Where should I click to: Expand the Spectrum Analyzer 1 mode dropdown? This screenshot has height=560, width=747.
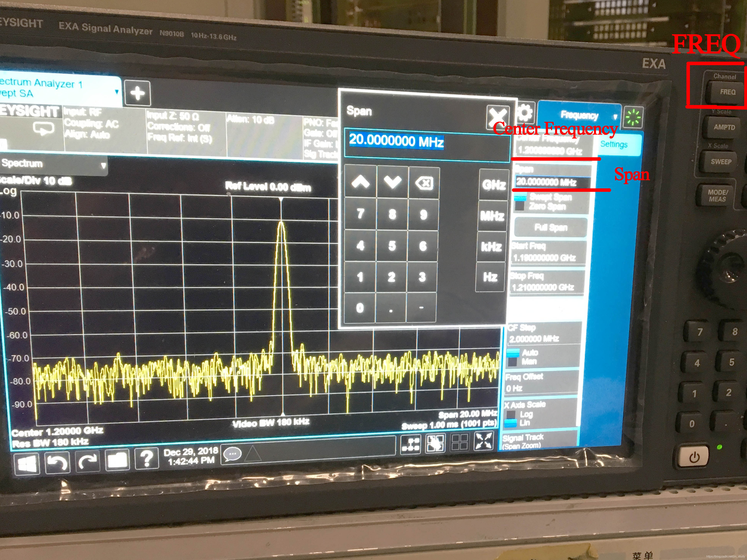117,92
